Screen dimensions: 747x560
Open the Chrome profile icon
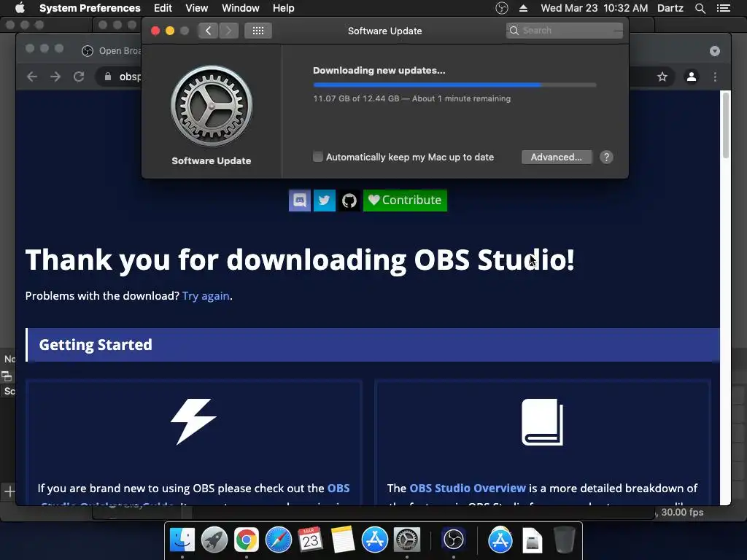coord(692,76)
